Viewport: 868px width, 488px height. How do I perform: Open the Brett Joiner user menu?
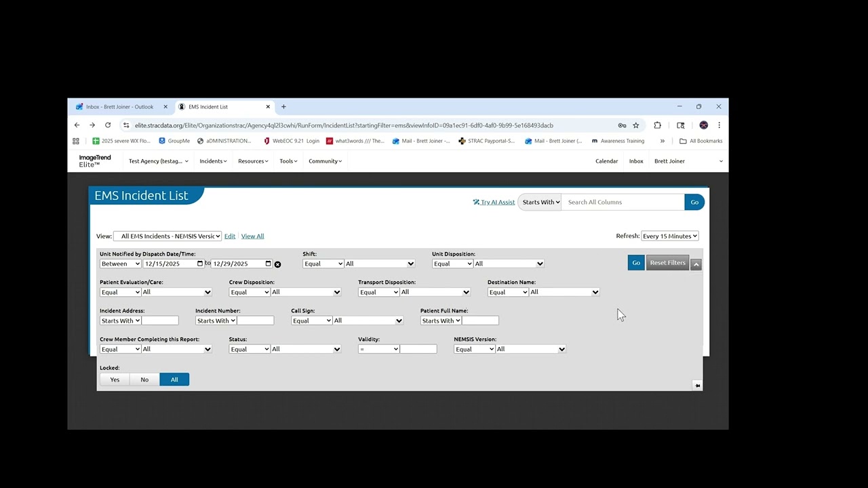[688, 161]
